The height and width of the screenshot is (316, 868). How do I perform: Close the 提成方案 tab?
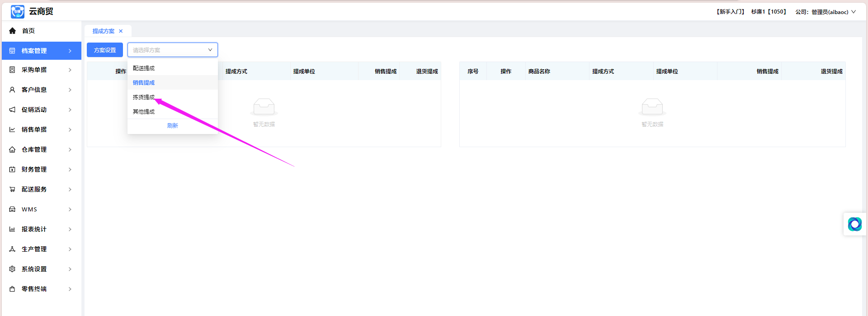121,31
